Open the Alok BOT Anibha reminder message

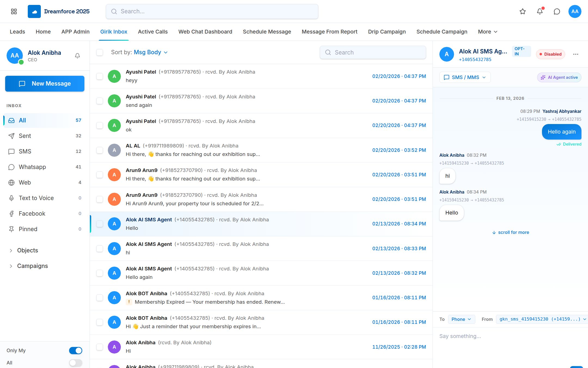261,322
